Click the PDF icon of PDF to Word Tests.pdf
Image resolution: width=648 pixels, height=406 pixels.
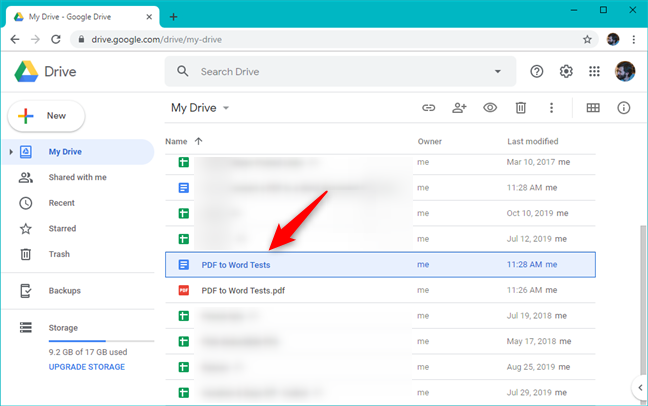pyautogui.click(x=184, y=290)
